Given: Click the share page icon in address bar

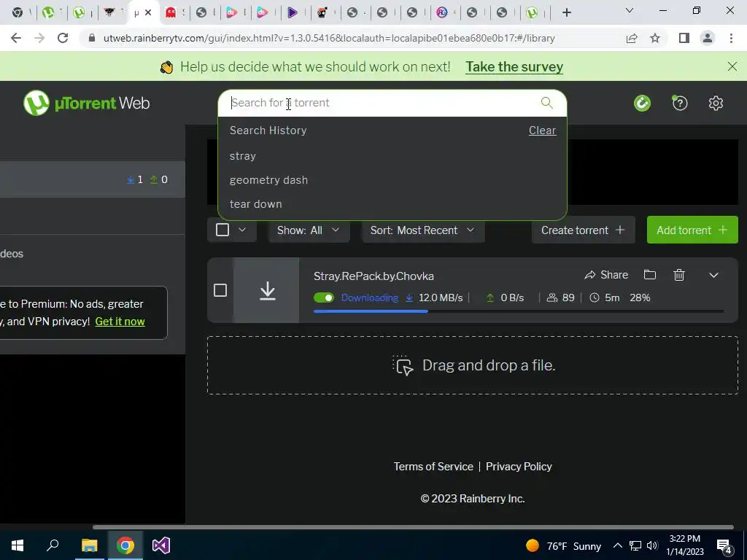Looking at the screenshot, I should tap(632, 38).
